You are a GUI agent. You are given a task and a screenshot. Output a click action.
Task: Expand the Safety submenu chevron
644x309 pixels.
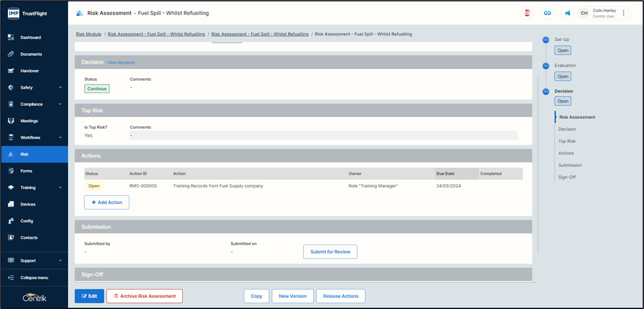point(60,88)
